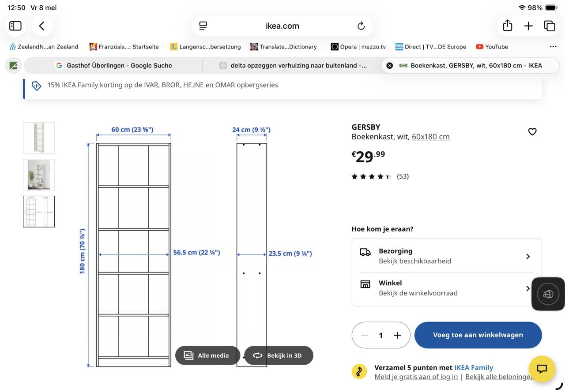The height and width of the screenshot is (392, 565).
Task: Go back to the previous page
Action: [42, 26]
